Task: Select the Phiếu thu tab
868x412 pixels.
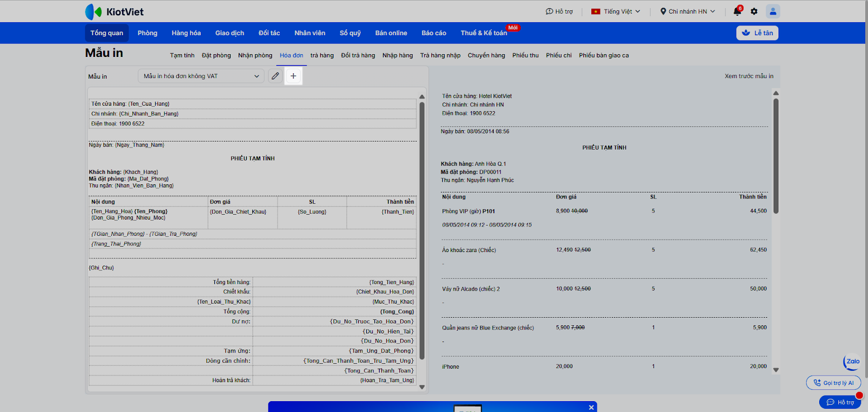Action: click(525, 55)
